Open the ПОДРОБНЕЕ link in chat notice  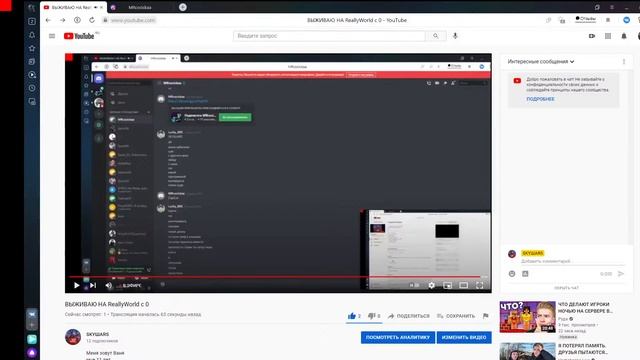[540, 99]
